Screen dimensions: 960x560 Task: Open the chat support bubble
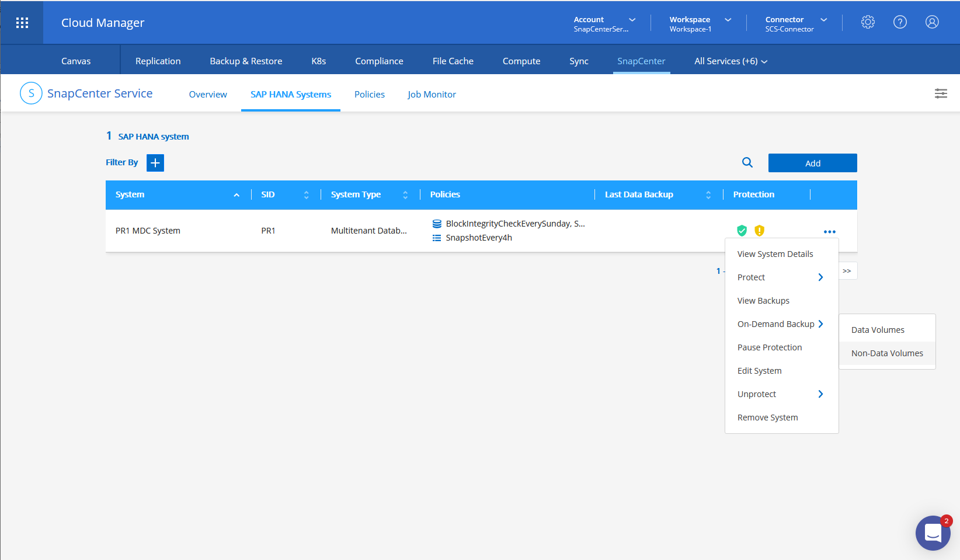(x=933, y=533)
